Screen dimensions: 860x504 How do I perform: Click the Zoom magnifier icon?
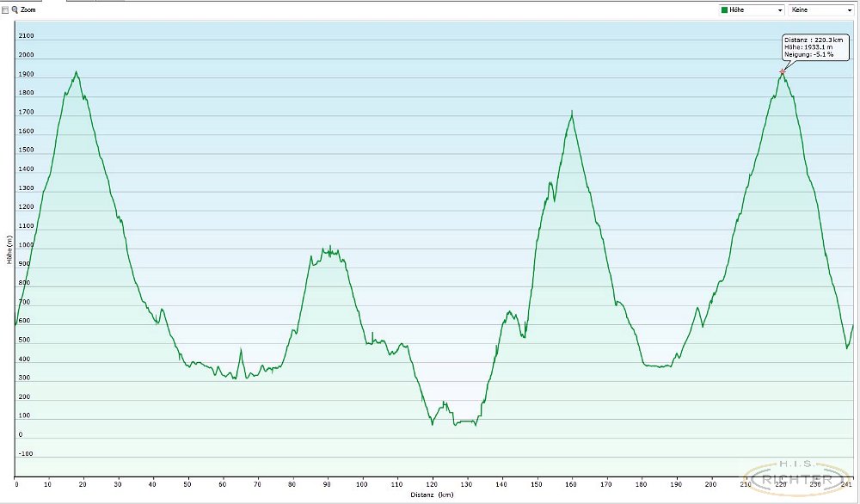coord(15,9)
